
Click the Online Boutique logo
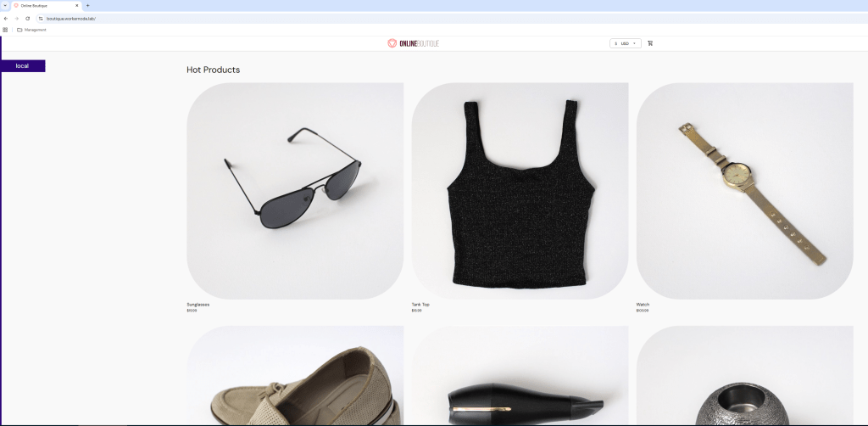point(413,43)
